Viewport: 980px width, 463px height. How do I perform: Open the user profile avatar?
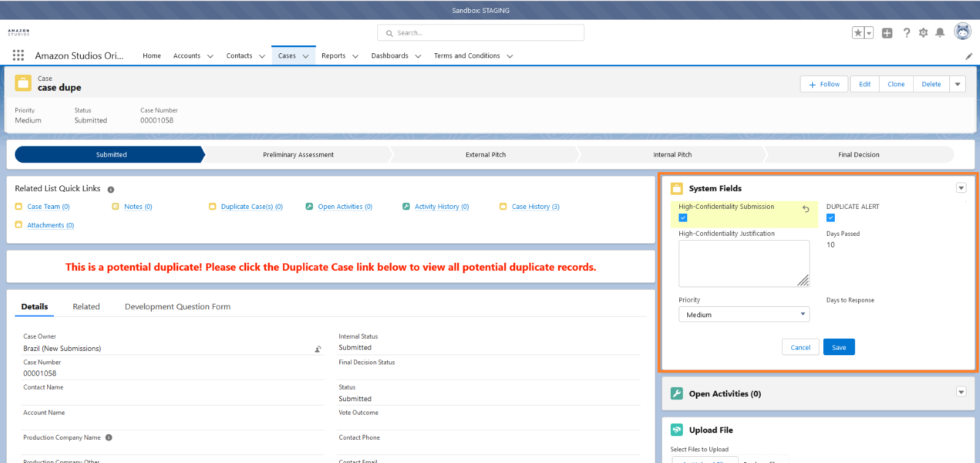point(963,31)
